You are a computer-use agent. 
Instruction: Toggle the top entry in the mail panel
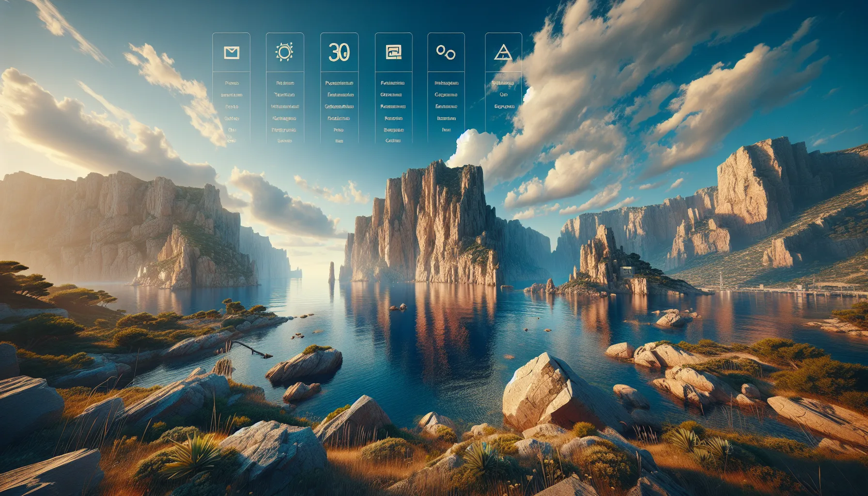click(232, 83)
